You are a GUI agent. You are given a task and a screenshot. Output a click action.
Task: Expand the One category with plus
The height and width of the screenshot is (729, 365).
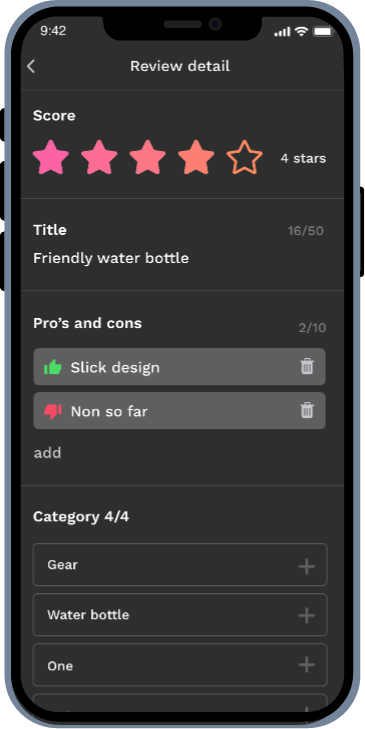pos(306,665)
